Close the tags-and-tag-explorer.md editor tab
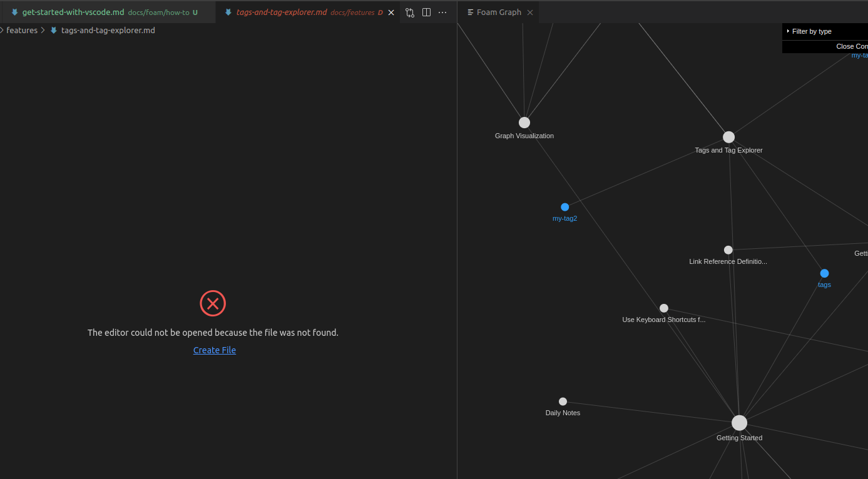Screen dimensions: 868x479 pos(391,12)
